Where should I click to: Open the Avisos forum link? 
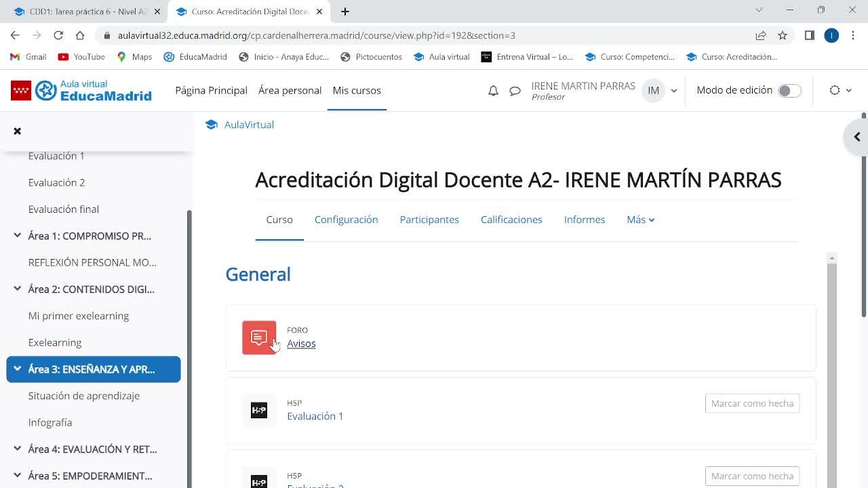[x=301, y=344]
